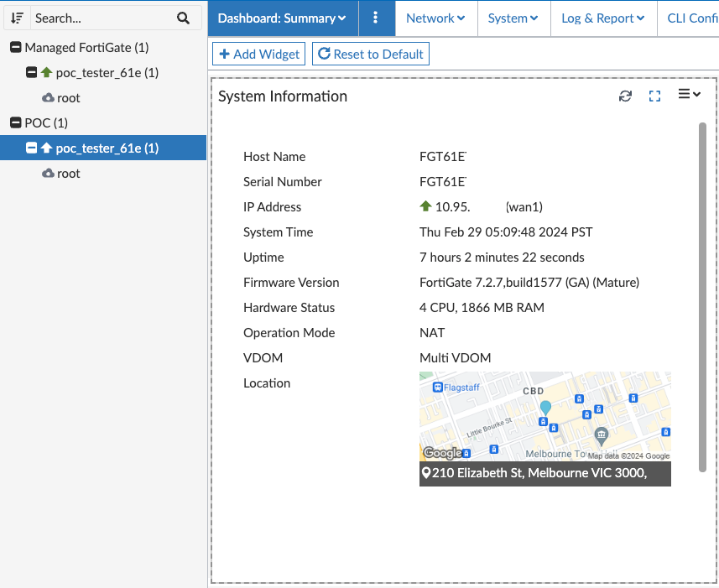This screenshot has width=719, height=588.
Task: Expand System Information widget to full screen
Action: click(655, 96)
